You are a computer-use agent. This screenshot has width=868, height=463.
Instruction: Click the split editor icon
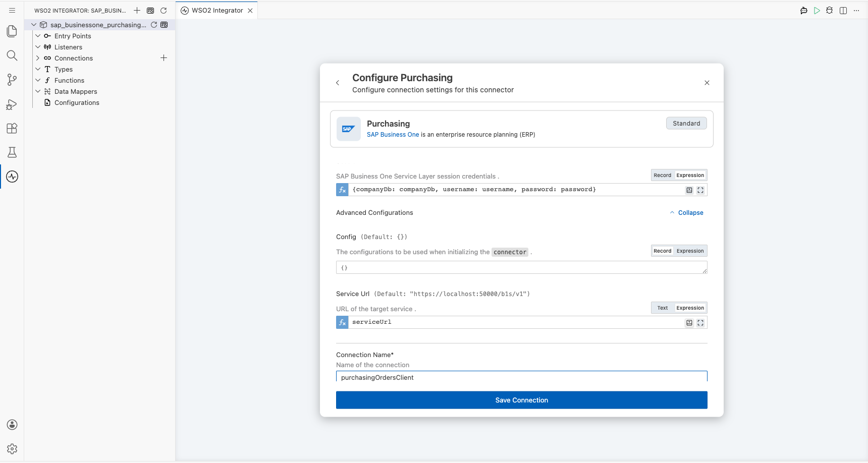[843, 11]
